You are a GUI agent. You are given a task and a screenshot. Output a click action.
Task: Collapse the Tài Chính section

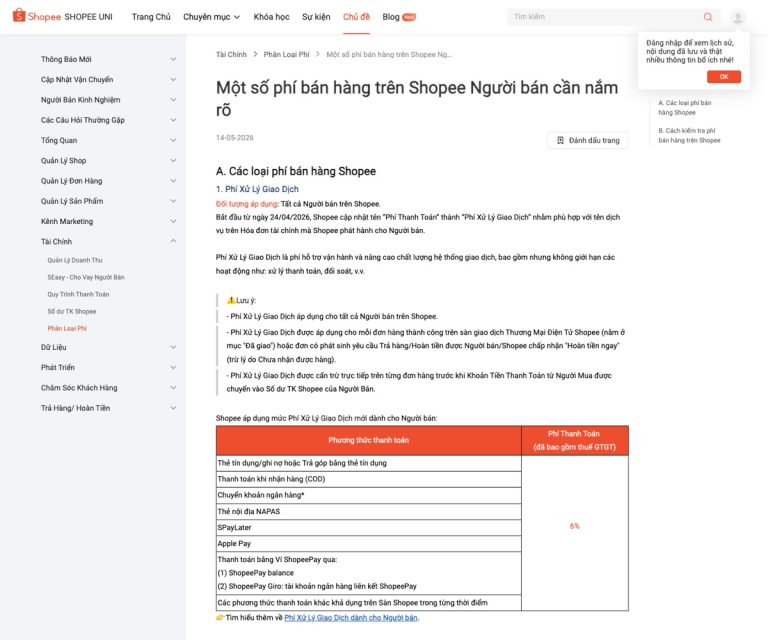coord(108,241)
